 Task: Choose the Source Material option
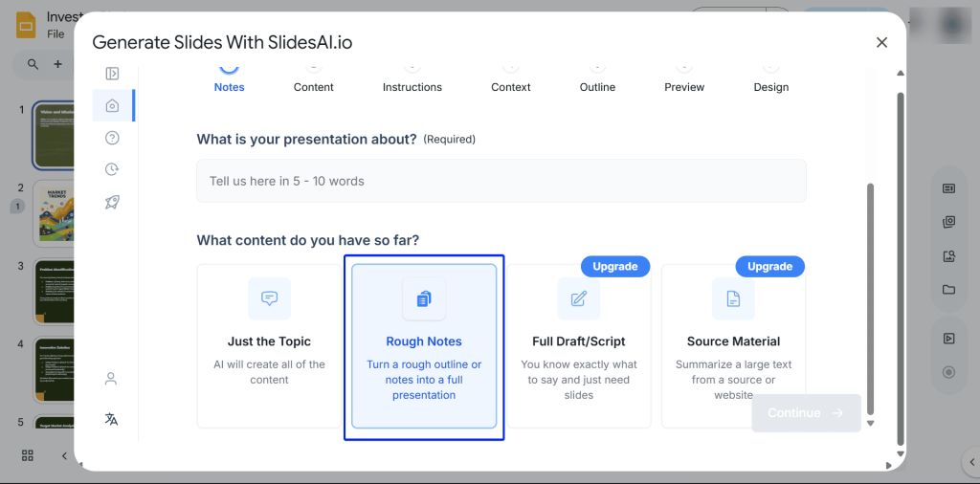click(x=733, y=345)
